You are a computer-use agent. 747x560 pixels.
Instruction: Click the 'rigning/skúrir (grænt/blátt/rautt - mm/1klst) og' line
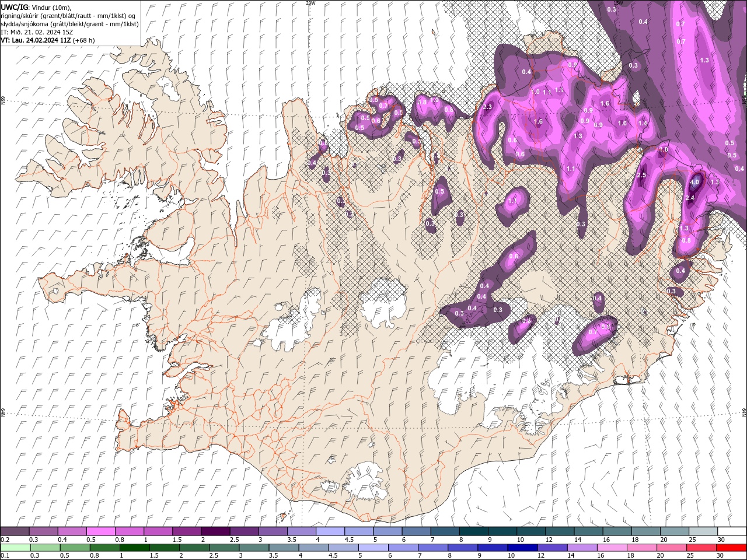pyautogui.click(x=68, y=15)
